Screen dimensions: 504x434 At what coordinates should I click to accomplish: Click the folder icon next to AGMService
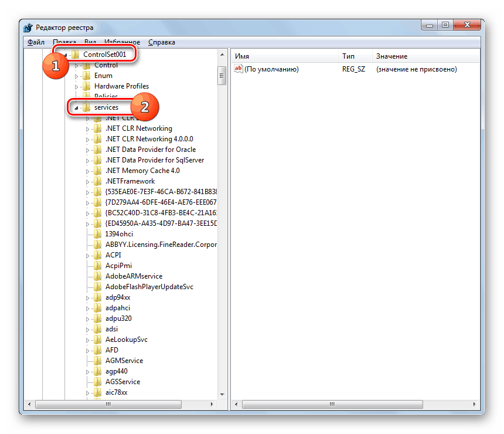[x=97, y=360]
